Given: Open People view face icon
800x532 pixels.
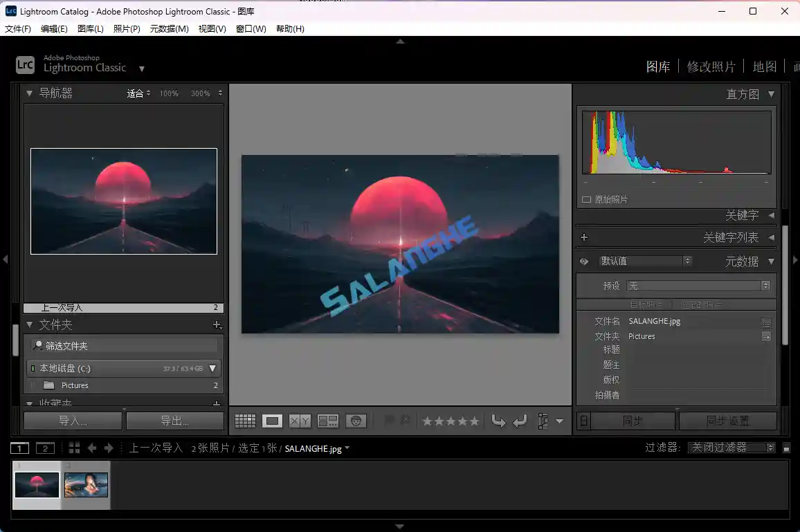Looking at the screenshot, I should tap(356, 420).
